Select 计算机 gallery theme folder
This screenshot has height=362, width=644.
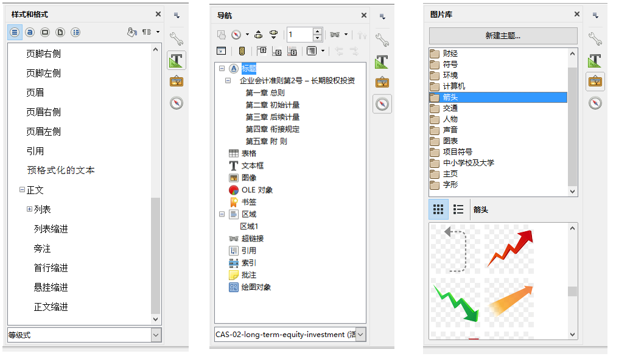[x=454, y=86]
